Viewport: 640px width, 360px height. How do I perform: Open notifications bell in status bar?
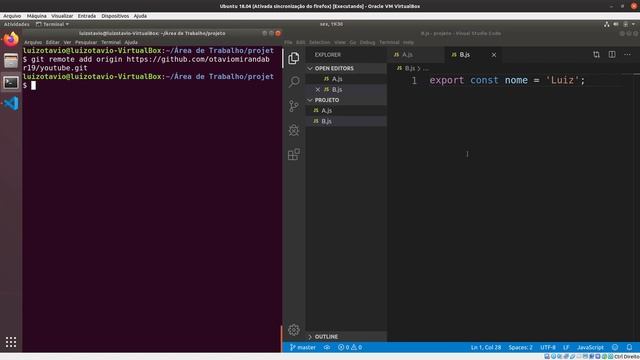coord(629,347)
